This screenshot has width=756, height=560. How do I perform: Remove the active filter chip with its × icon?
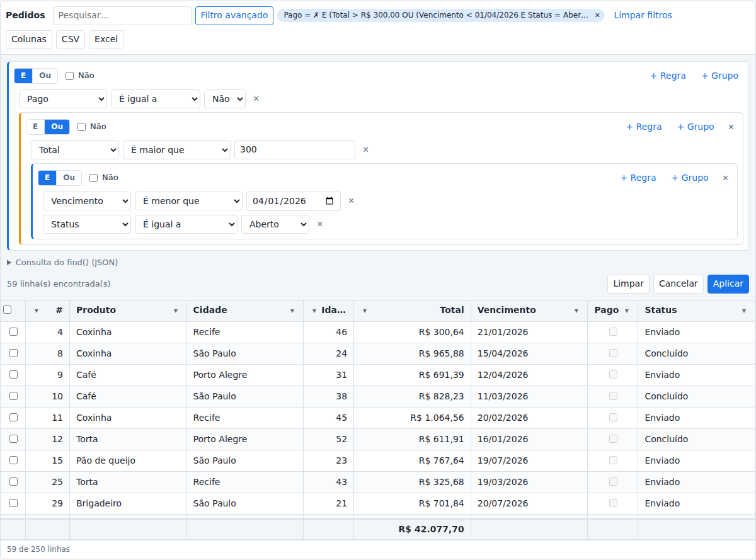click(x=597, y=15)
